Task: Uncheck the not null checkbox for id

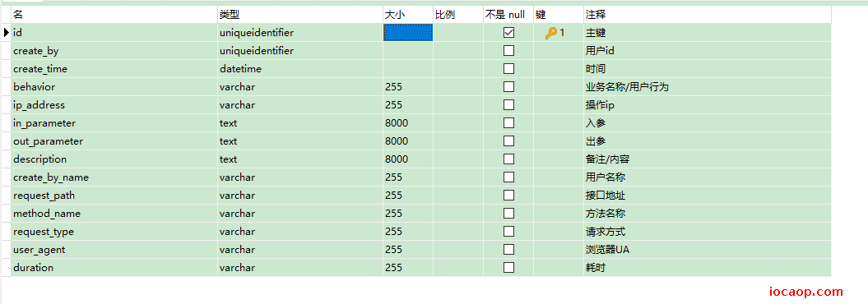Action: [508, 33]
